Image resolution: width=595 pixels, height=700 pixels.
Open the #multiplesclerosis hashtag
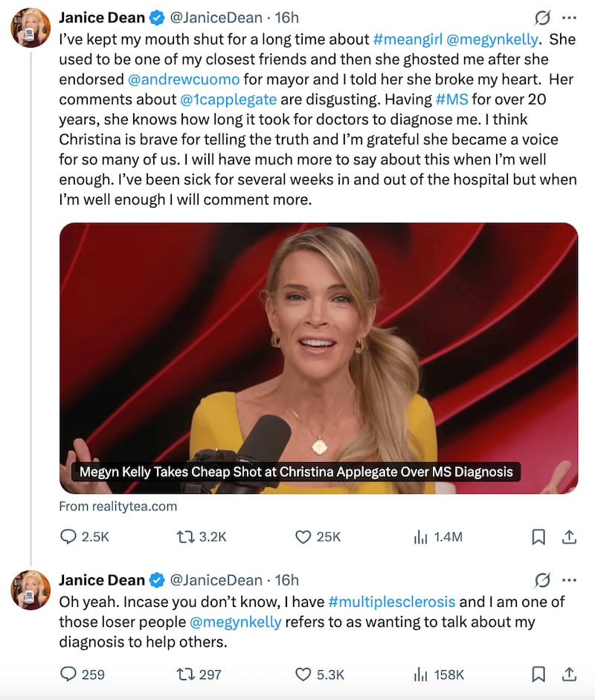tap(391, 602)
